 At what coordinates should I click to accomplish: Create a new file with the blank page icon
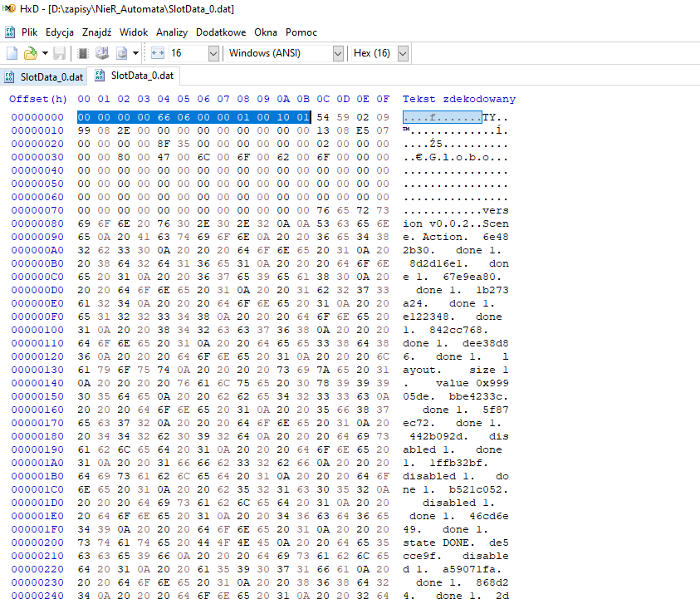click(x=12, y=54)
